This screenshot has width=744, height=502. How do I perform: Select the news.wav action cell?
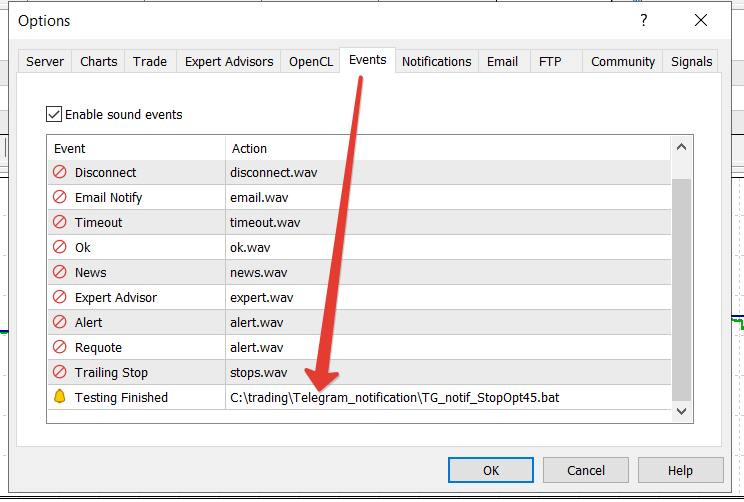click(x=448, y=272)
